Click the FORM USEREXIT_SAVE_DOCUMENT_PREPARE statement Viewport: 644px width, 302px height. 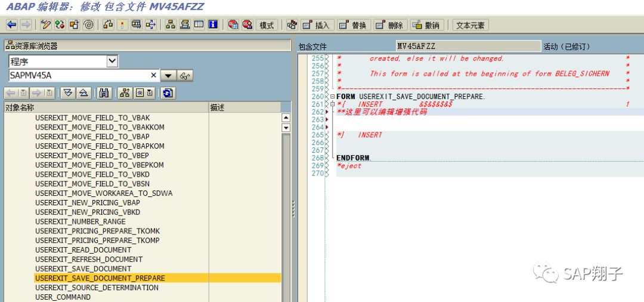(411, 97)
